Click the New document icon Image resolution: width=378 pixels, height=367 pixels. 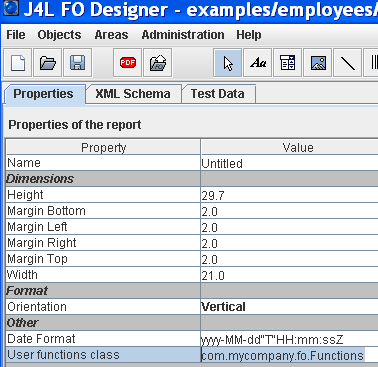coord(18,63)
